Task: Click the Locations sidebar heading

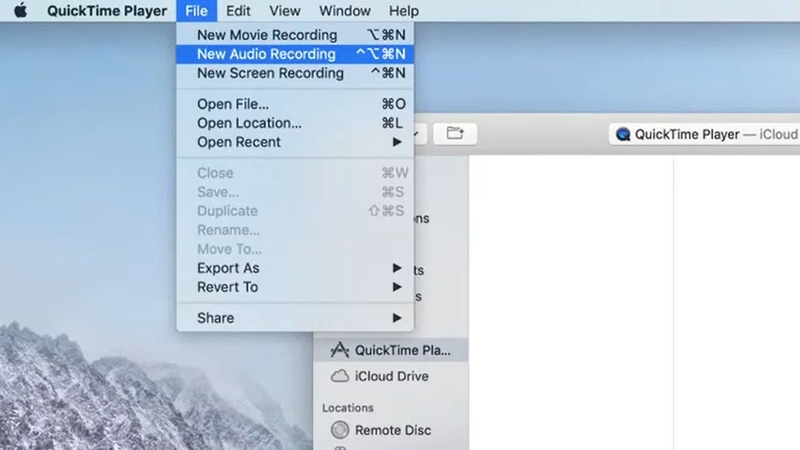Action: (x=347, y=408)
